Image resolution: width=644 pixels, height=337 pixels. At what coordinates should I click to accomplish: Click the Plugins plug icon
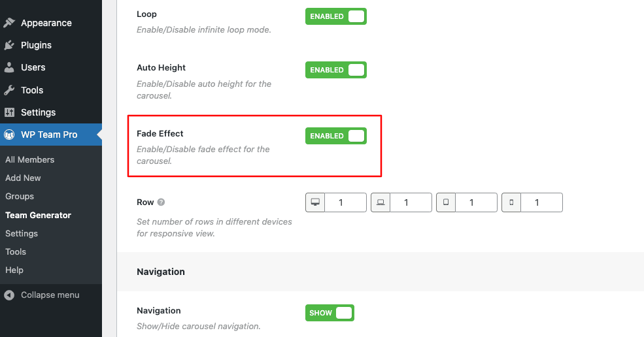pyautogui.click(x=9, y=45)
